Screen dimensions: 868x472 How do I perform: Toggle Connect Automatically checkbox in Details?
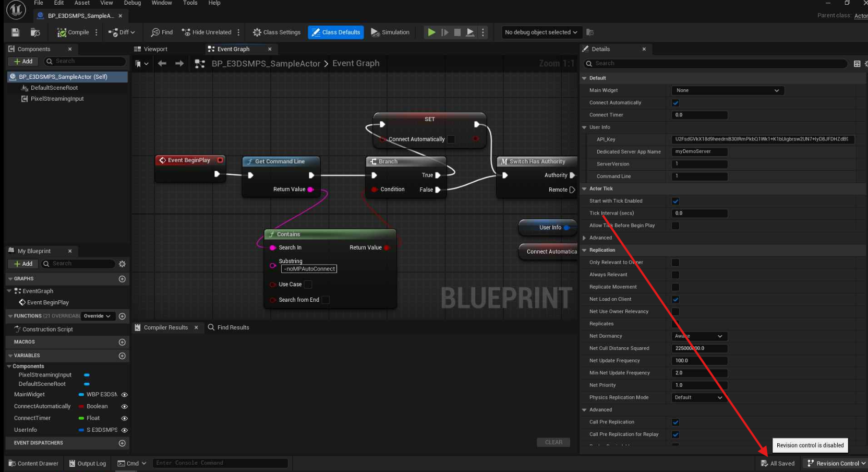tap(676, 103)
